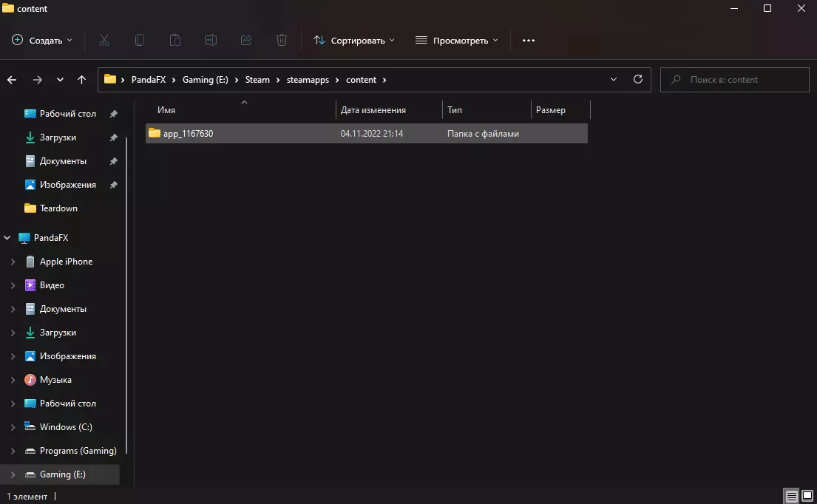Go back with the left arrow
817x504 pixels.
point(12,80)
